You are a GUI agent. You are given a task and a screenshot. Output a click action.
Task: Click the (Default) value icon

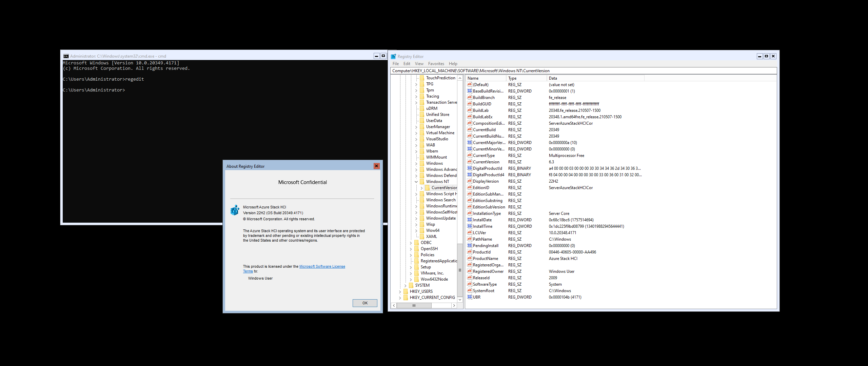[469, 85]
